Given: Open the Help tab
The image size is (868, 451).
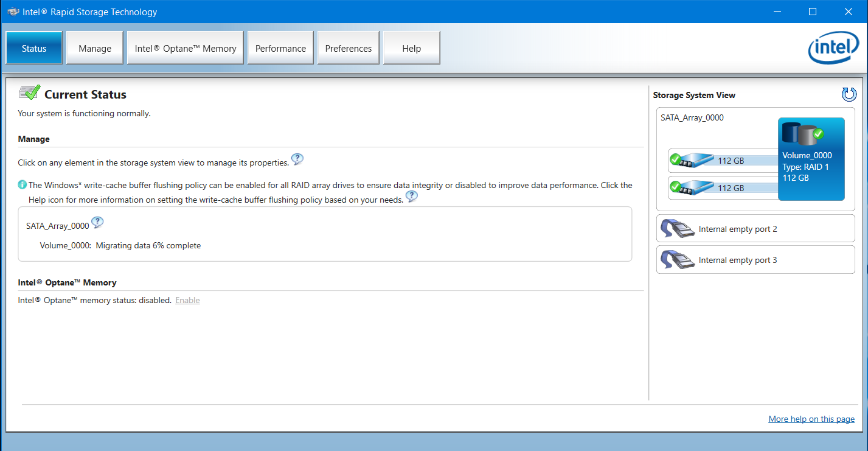Looking at the screenshot, I should pos(412,48).
